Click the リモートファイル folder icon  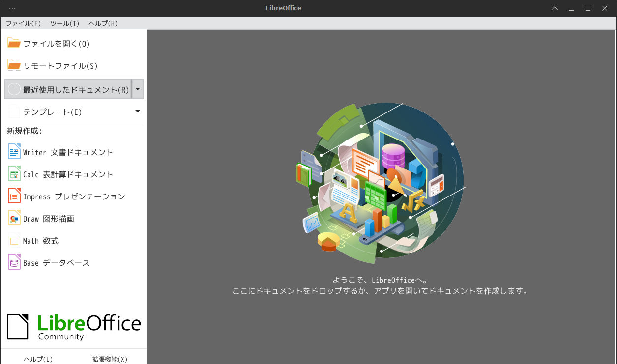(14, 65)
